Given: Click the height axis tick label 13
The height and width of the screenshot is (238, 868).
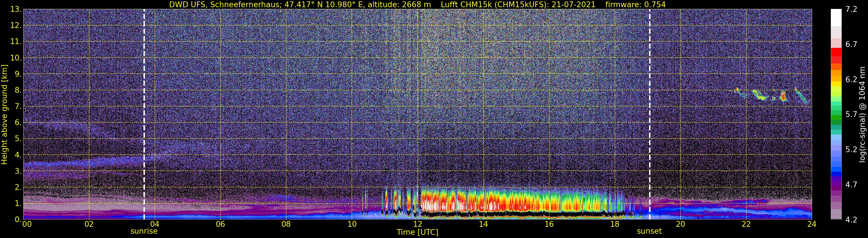Looking at the screenshot, I should (x=16, y=10).
